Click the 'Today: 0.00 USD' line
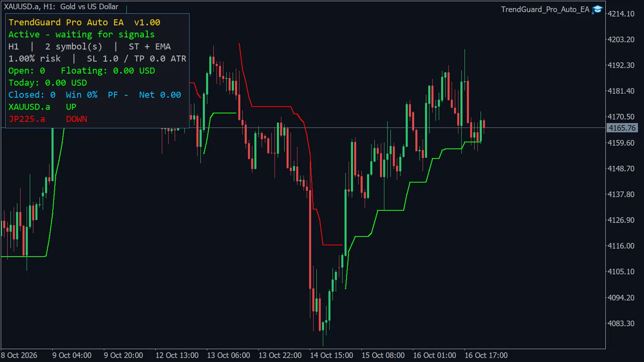The width and height of the screenshot is (644, 362). coord(48,83)
